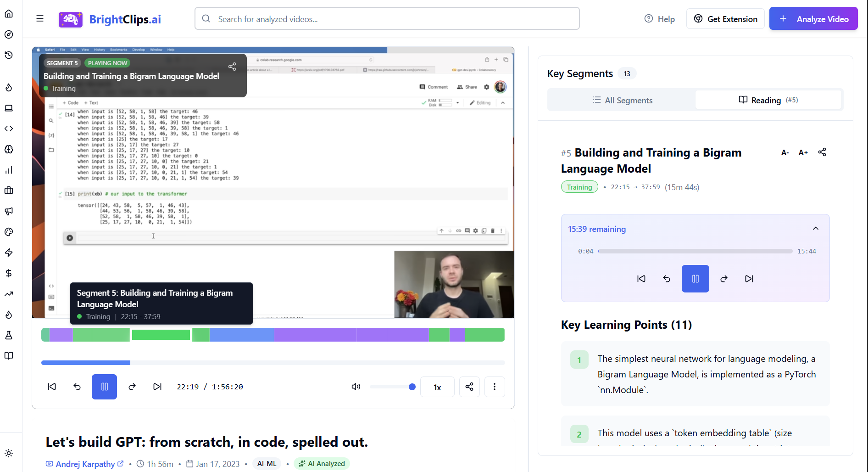Image resolution: width=868 pixels, height=472 pixels.
Task: Skip to previous segment in main player
Action: click(x=52, y=387)
